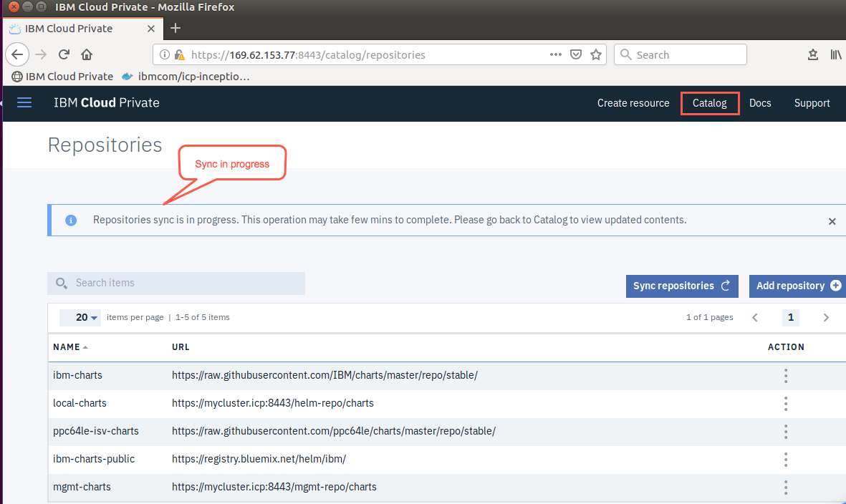Select the ibm-charts raw.githubusercontent URL
This screenshot has width=846, height=504.
pos(325,375)
